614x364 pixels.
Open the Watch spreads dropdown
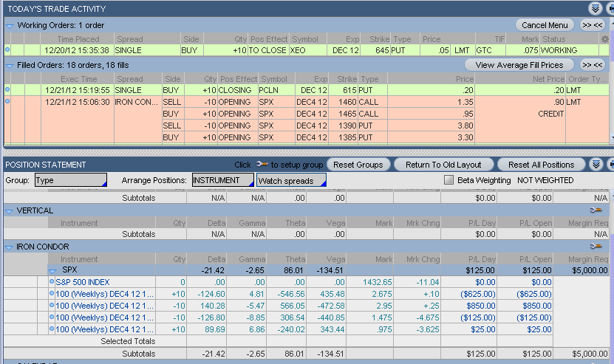click(x=290, y=180)
